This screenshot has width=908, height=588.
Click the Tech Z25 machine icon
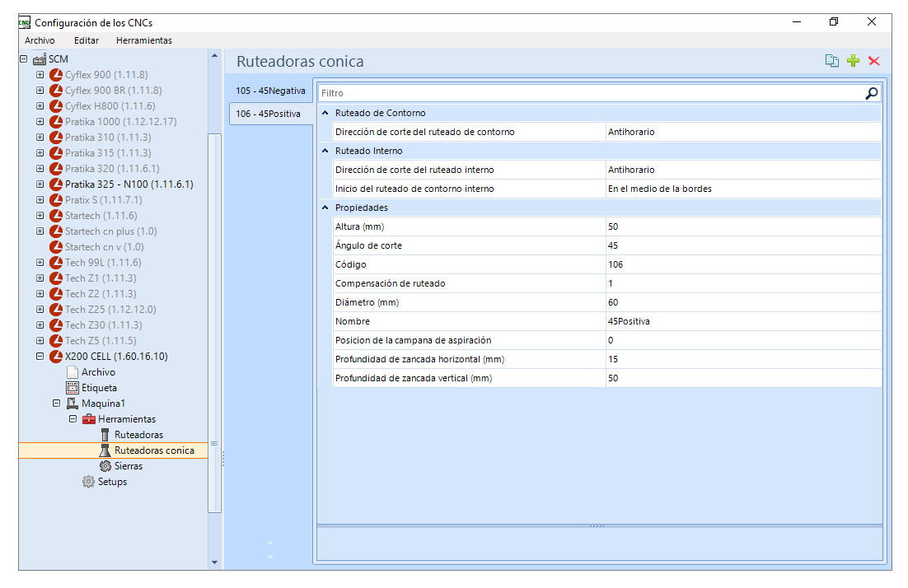[x=56, y=309]
